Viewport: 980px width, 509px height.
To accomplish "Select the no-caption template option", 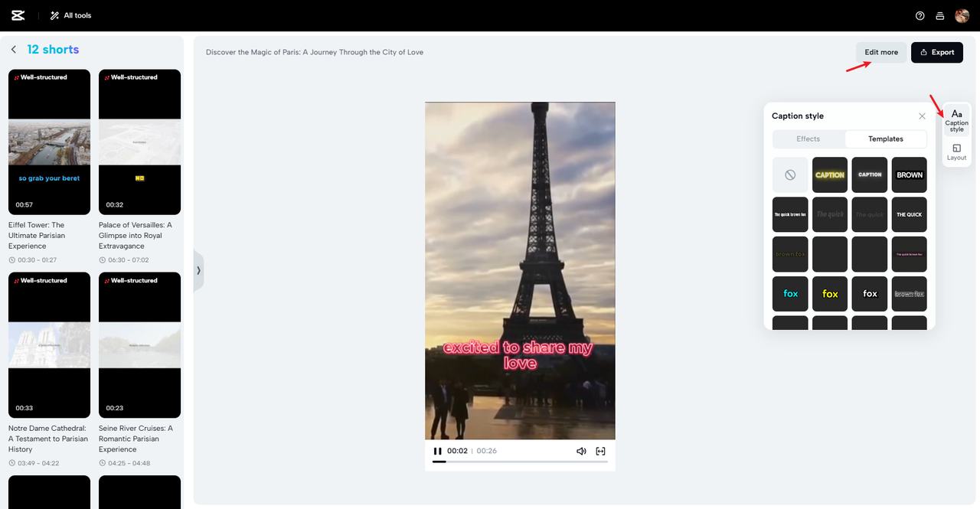I will pyautogui.click(x=790, y=175).
